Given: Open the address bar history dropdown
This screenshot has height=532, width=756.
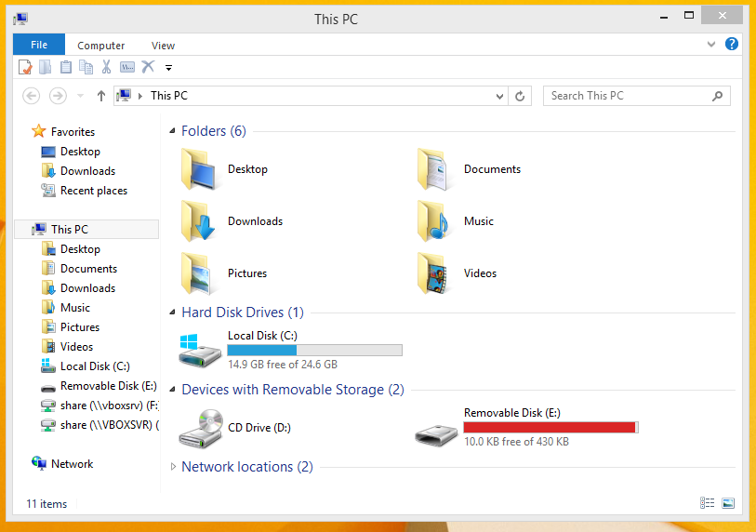Looking at the screenshot, I should click(499, 96).
